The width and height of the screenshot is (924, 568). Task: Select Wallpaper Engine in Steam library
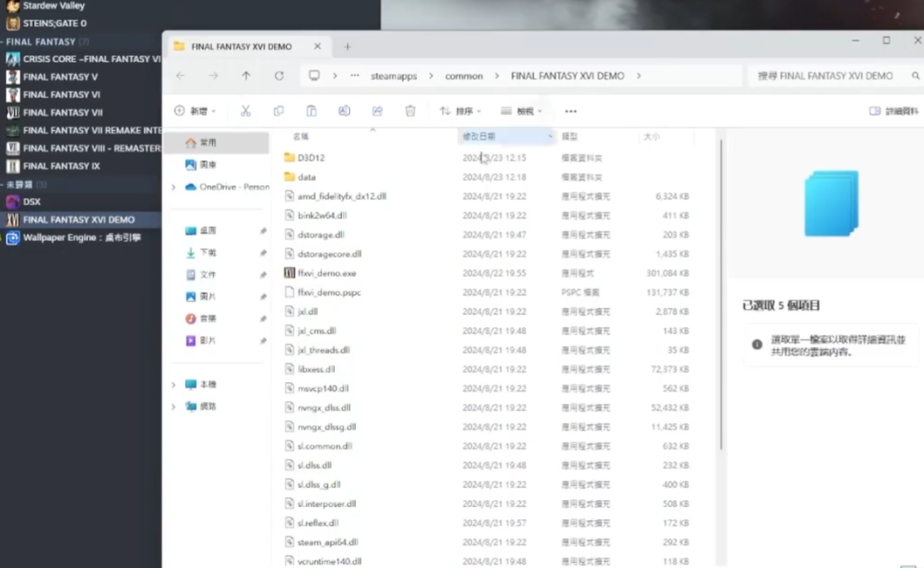[x=80, y=237]
